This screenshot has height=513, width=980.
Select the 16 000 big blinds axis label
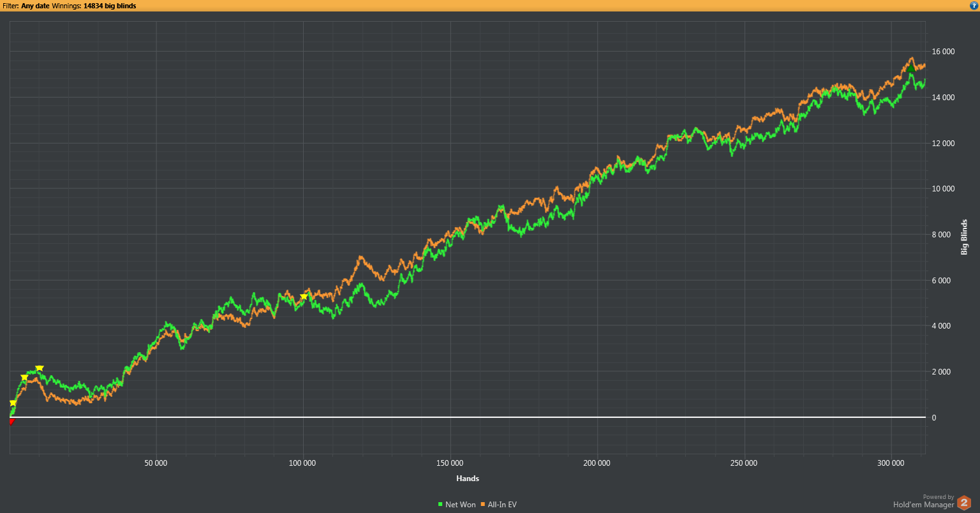coord(944,52)
